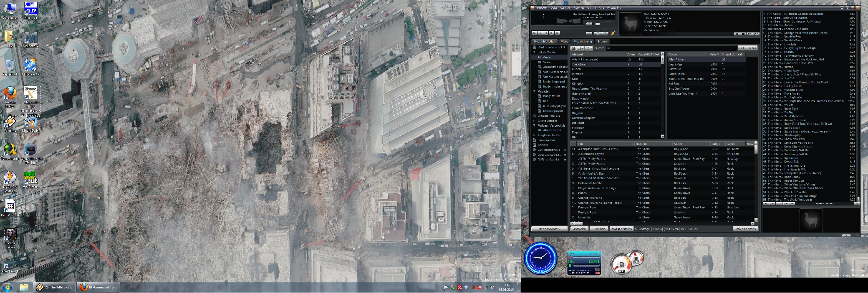Viewport: 868px width, 293px height.
Task: Click the Next track button in Winamp
Action: 557,33
